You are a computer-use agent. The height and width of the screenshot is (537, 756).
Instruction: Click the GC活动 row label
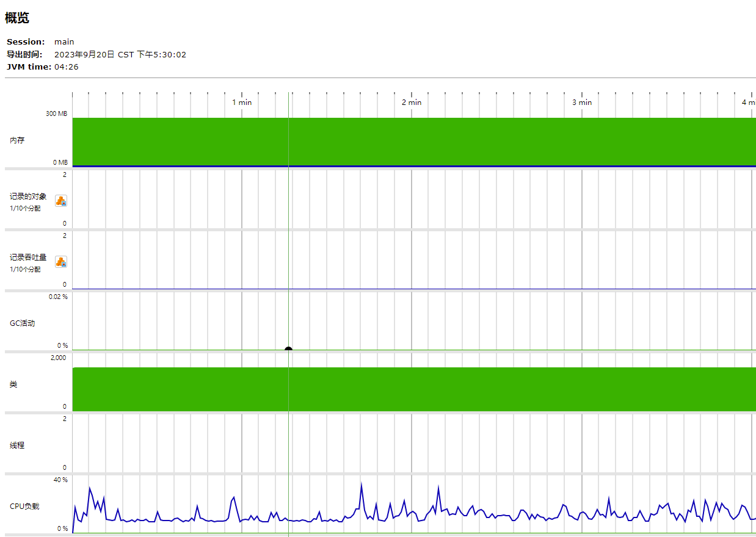click(x=22, y=323)
